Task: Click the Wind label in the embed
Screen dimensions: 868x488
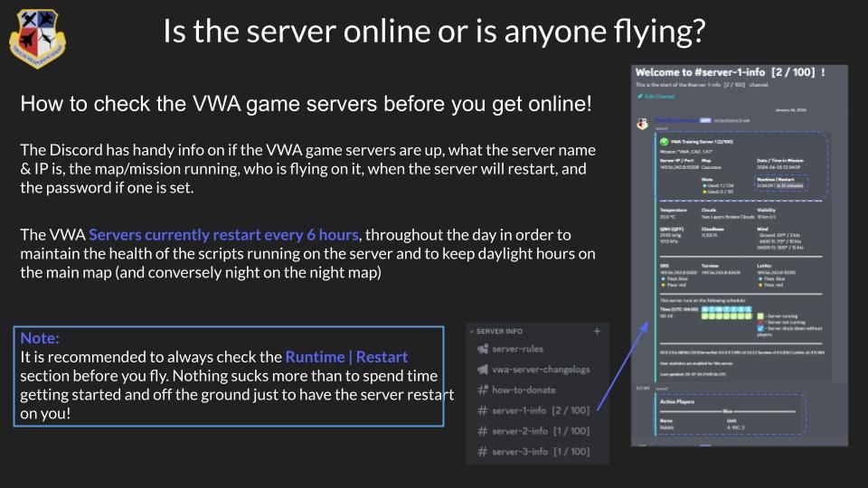Action: pos(762,229)
